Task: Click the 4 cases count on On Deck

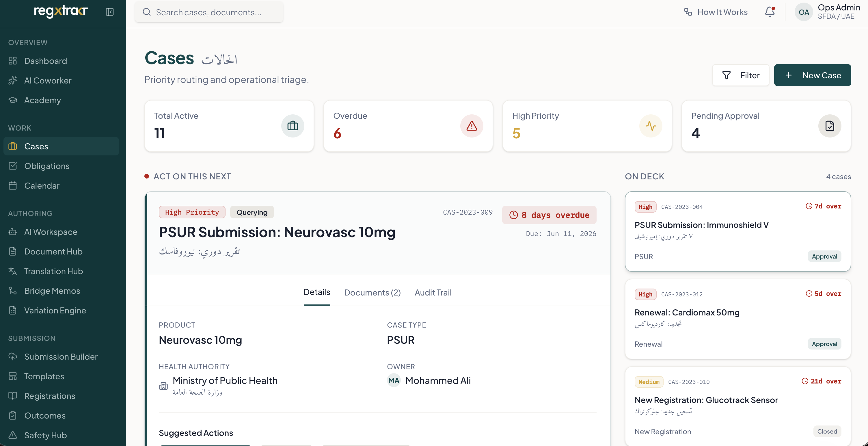Action: (838, 176)
